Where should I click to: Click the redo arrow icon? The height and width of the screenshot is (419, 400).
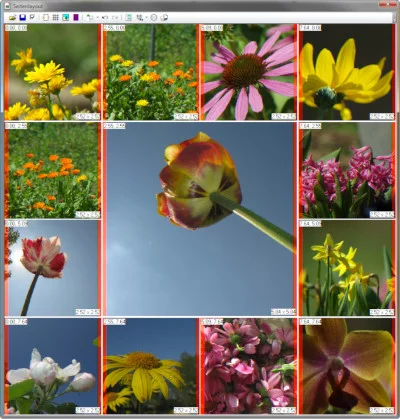(115, 17)
